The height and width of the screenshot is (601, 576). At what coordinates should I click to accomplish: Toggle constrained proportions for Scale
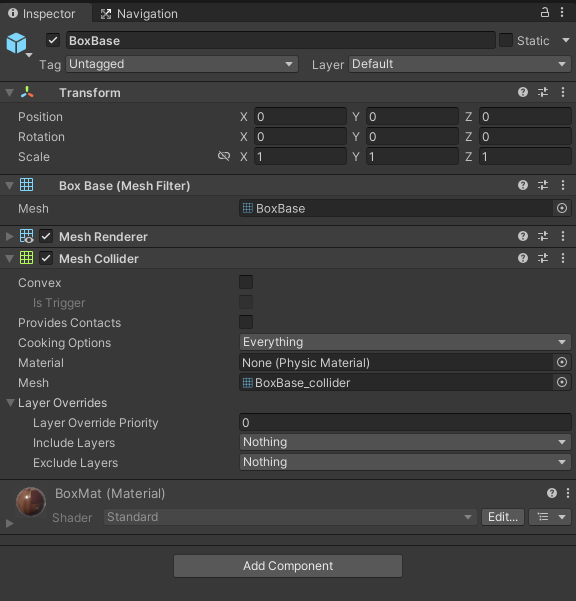pyautogui.click(x=224, y=156)
